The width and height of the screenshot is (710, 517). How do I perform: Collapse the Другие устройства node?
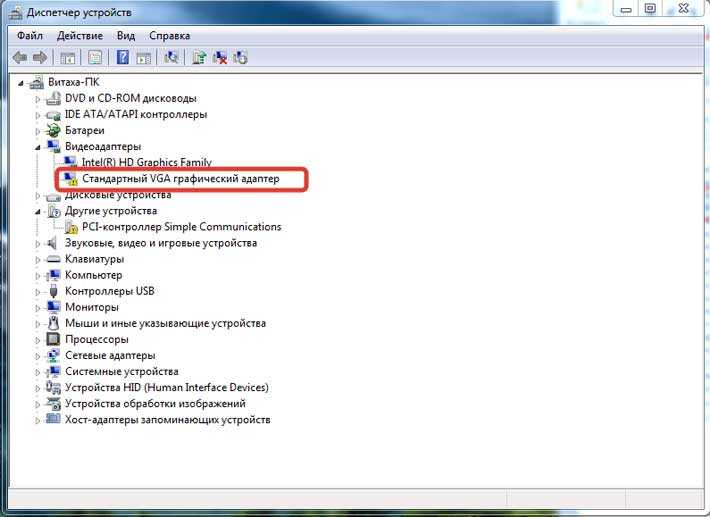(38, 211)
